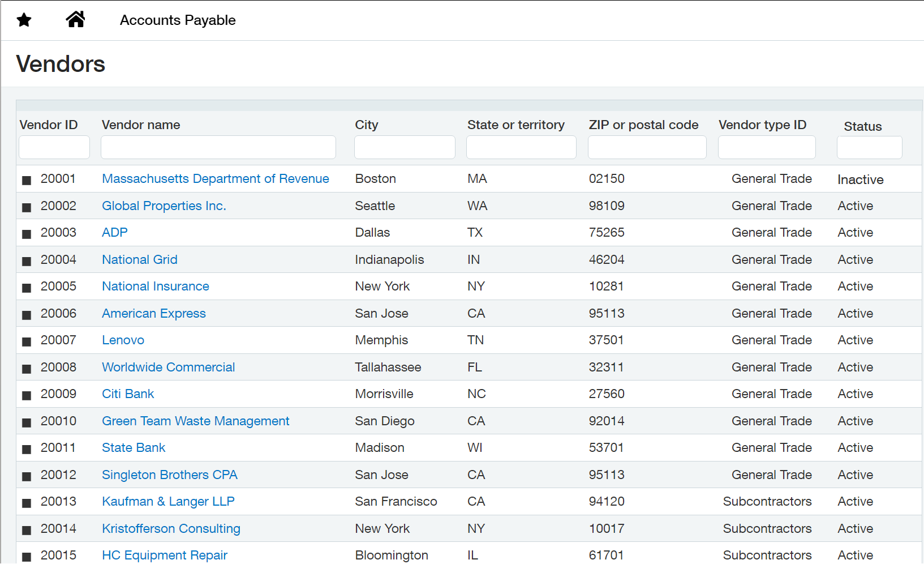The height and width of the screenshot is (564, 924).
Task: Mark the checkbox for vendor 20010
Action: [26, 422]
